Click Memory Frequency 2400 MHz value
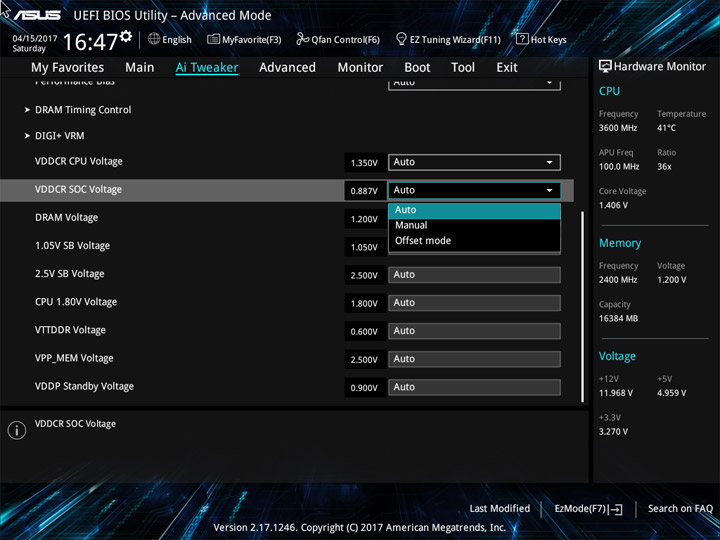The width and height of the screenshot is (720, 540). (x=618, y=280)
